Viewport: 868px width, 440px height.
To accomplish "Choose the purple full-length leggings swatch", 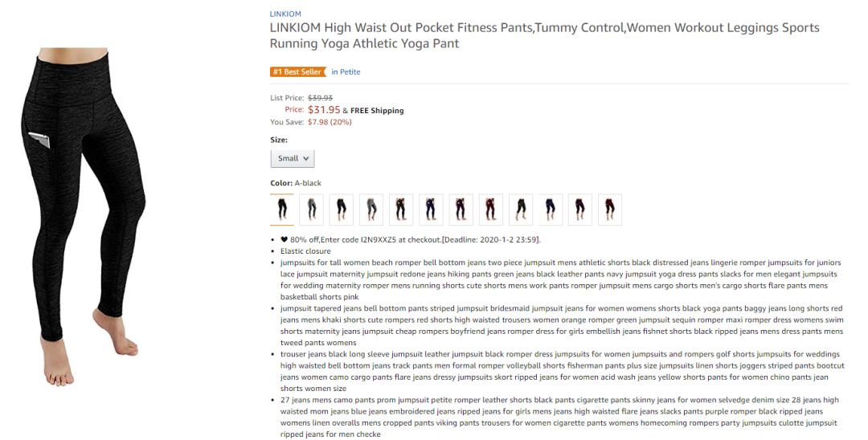I will point(461,210).
